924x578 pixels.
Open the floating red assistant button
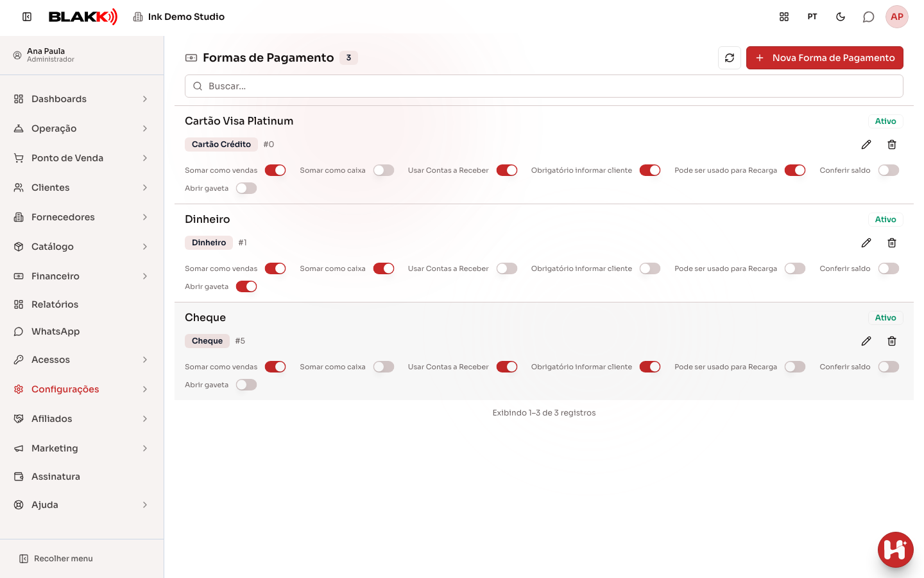click(896, 550)
